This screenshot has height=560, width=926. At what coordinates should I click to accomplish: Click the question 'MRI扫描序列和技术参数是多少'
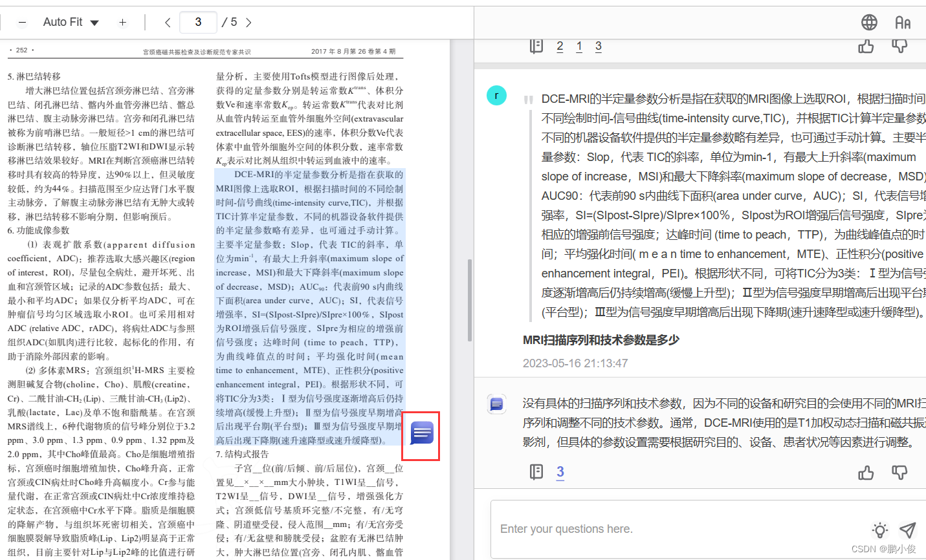tap(601, 340)
